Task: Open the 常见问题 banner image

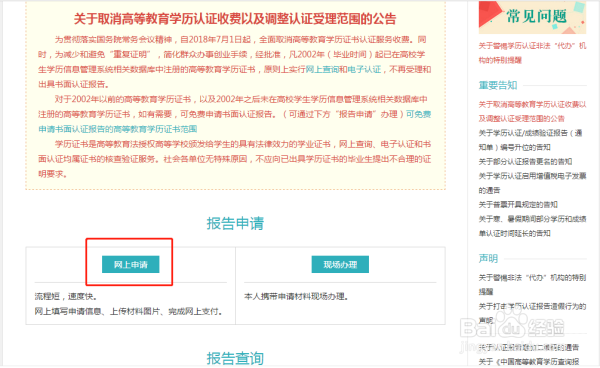Action: tap(532, 17)
